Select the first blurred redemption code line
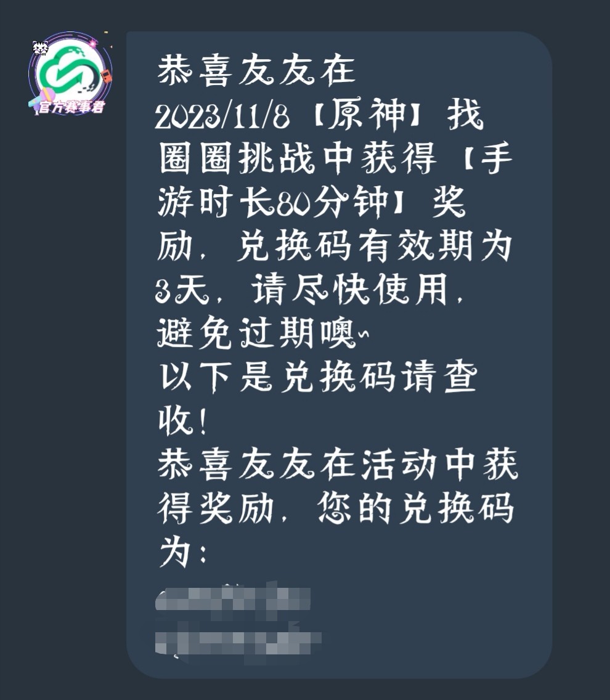This screenshot has width=610, height=700. (x=233, y=599)
